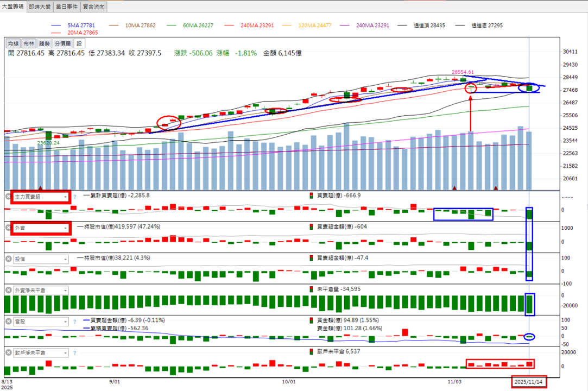Close the 主力買賣超 indicator panel
This screenshot has width=588, height=391.
tap(8, 196)
